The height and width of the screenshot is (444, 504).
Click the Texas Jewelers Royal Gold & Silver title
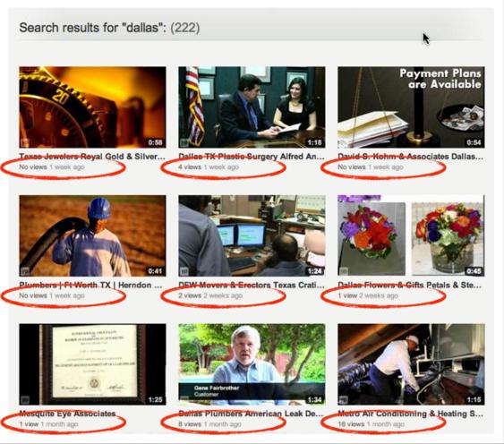[x=92, y=157]
